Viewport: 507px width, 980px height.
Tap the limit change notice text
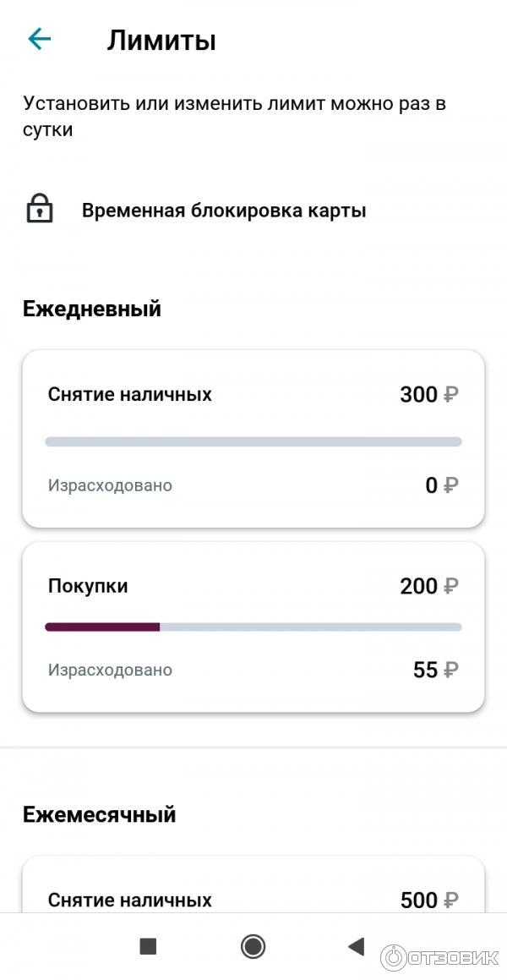click(234, 117)
